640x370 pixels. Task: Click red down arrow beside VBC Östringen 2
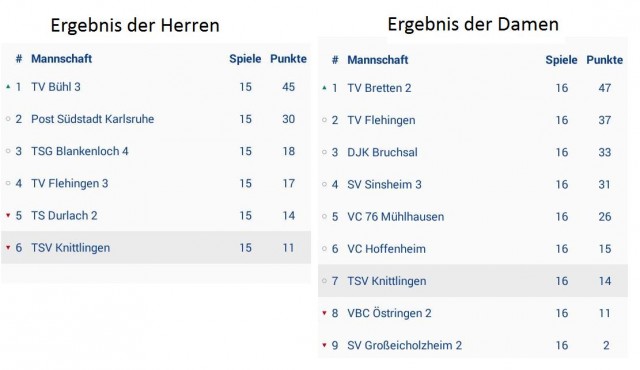click(324, 313)
